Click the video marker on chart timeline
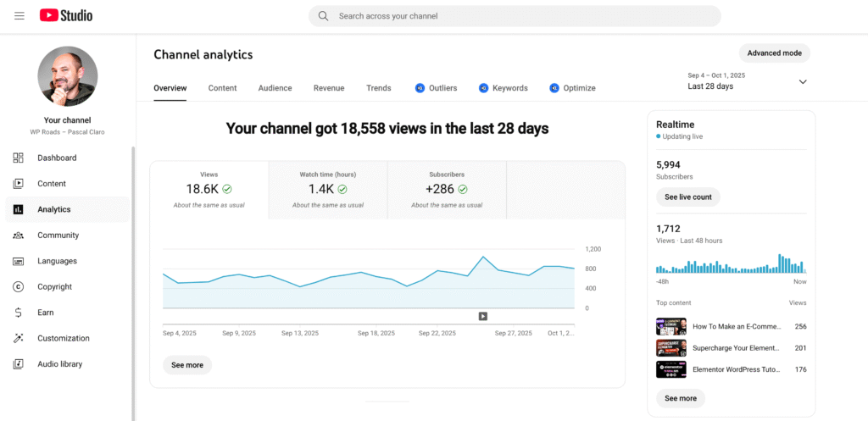Image resolution: width=868 pixels, height=421 pixels. (x=482, y=316)
